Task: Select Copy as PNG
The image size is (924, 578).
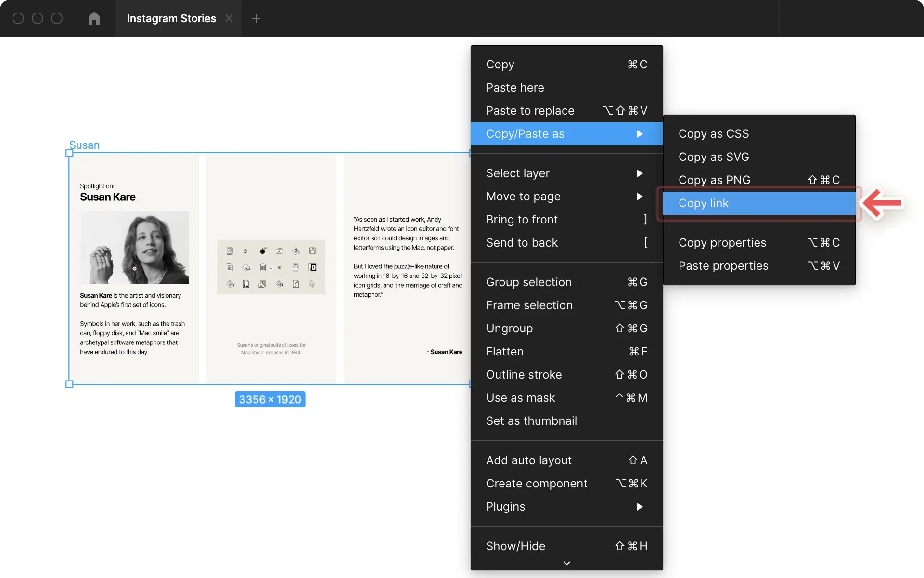Action: tap(714, 180)
